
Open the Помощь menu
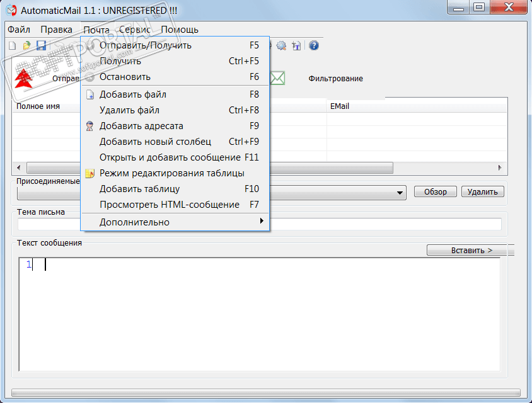pyautogui.click(x=180, y=30)
